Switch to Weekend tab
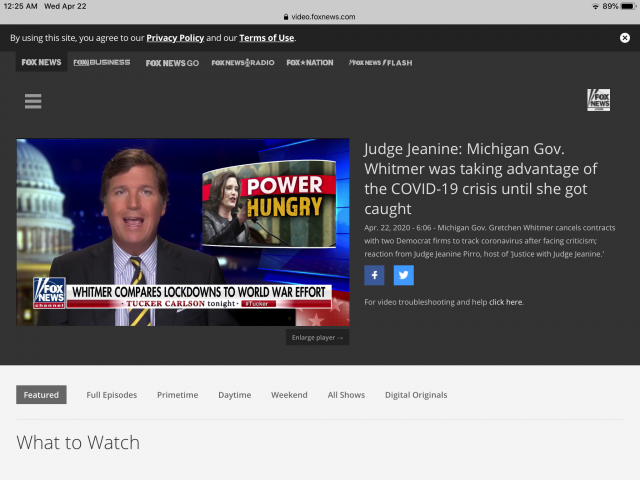Viewport: 640px width, 480px height. coord(289,395)
